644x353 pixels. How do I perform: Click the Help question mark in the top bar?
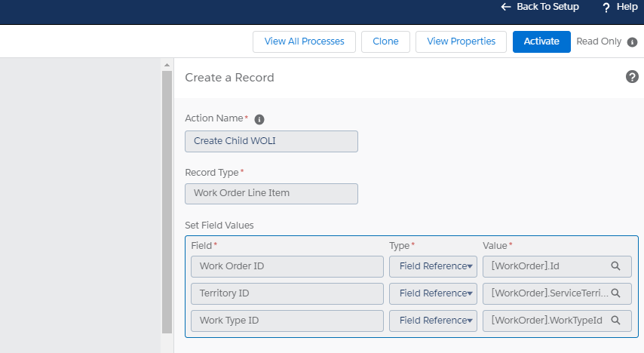tap(606, 7)
